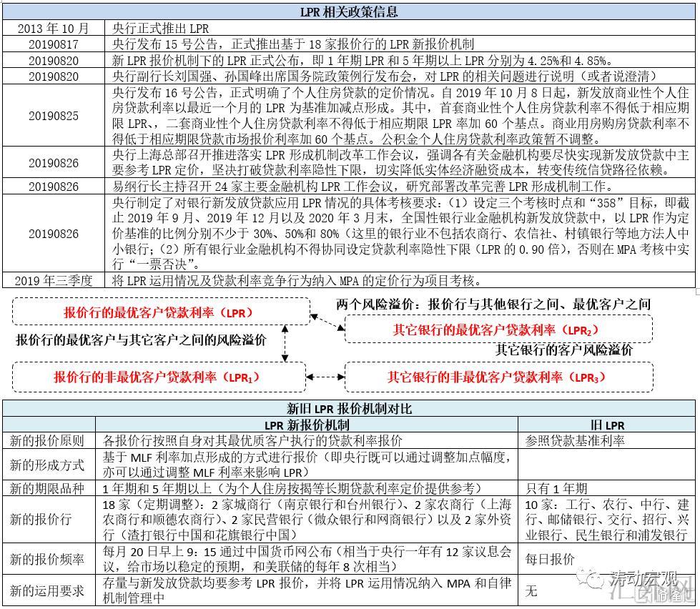Click the 旧LPR column header

click(x=606, y=425)
